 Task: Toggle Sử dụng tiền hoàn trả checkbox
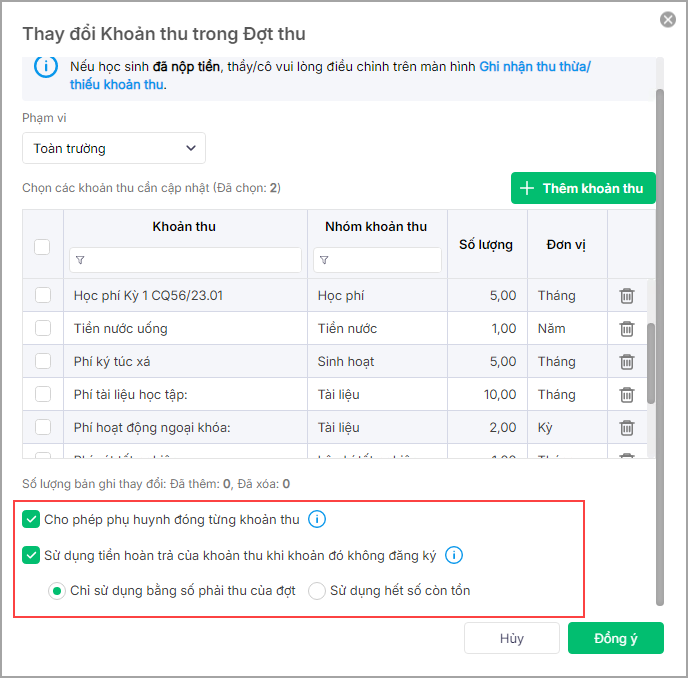31,555
